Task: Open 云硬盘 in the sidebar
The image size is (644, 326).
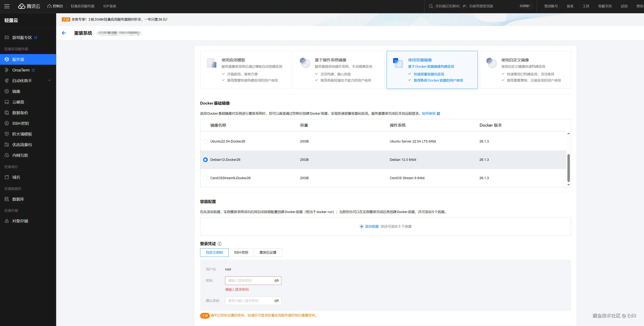Action: point(19,102)
